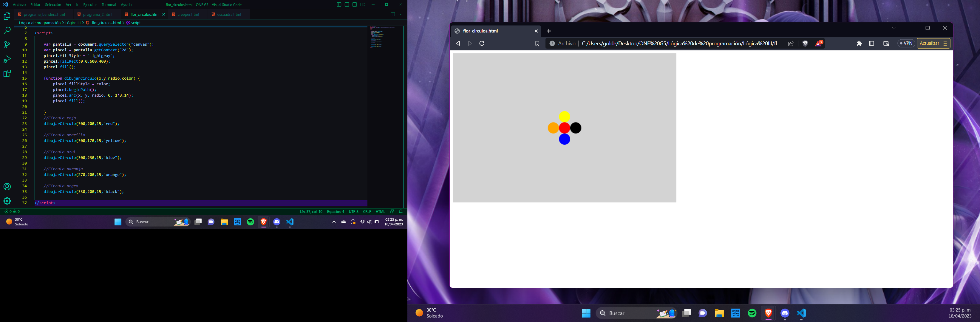
Task: Close the flor_circulos.html editor tab
Action: (x=164, y=14)
